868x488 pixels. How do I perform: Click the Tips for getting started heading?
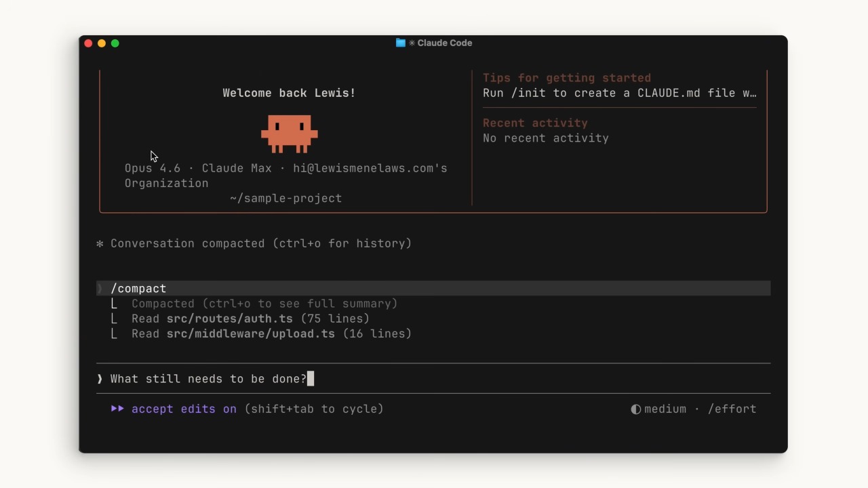click(x=567, y=78)
